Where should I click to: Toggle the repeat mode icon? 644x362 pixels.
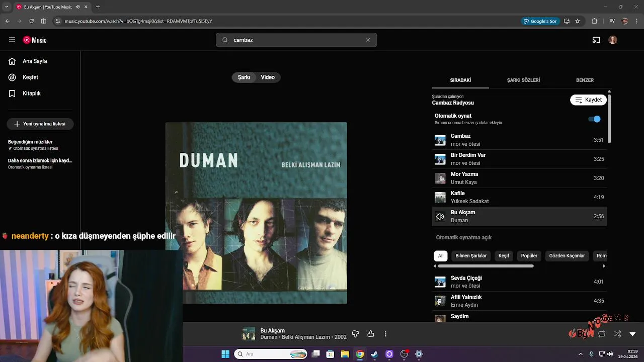[x=602, y=334]
